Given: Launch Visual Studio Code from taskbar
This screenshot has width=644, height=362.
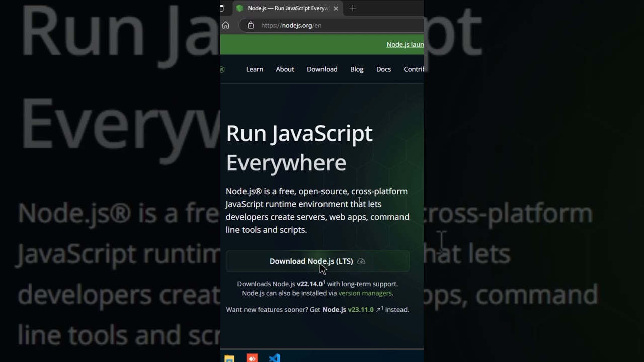Looking at the screenshot, I should (x=274, y=358).
